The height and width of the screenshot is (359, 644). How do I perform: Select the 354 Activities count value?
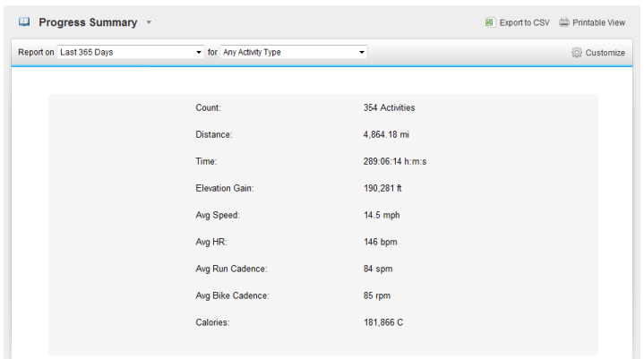pos(389,107)
